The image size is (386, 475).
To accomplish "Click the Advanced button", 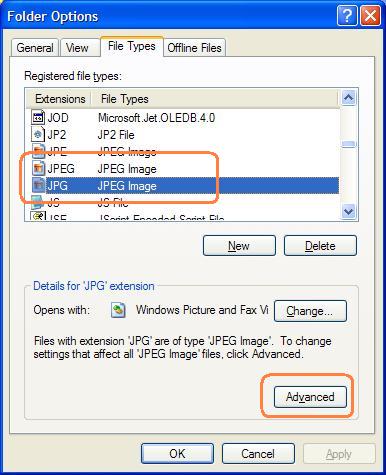I will click(310, 397).
